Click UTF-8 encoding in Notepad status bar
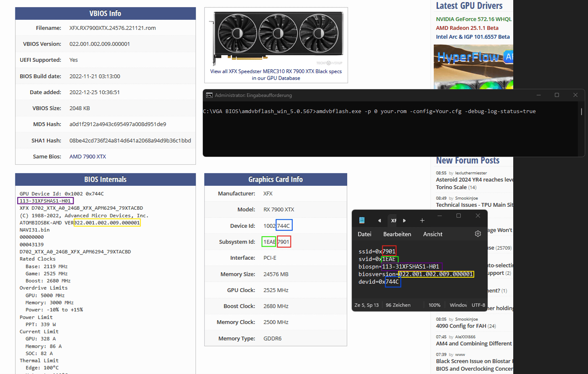Image resolution: width=588 pixels, height=374 pixels. (x=478, y=305)
